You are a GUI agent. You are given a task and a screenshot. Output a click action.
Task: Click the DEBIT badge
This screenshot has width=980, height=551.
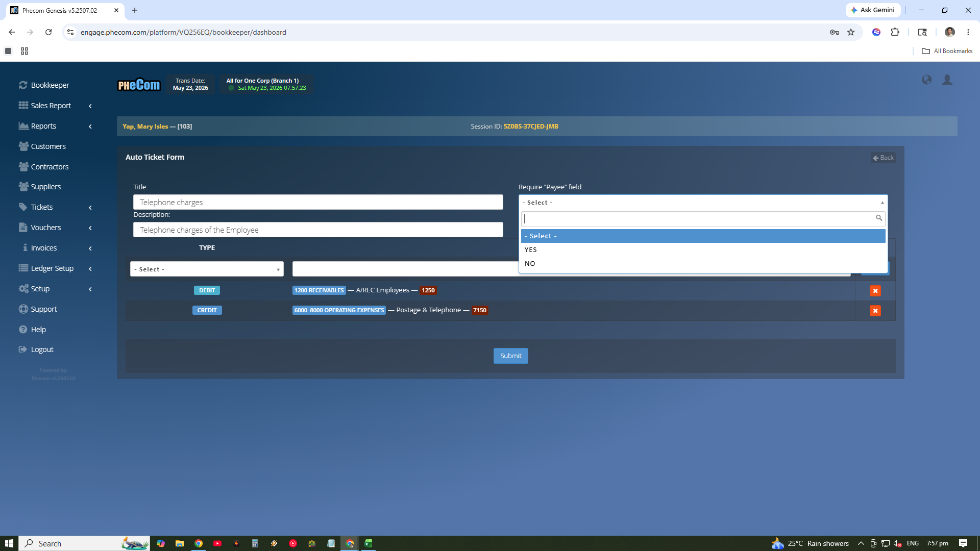(207, 290)
